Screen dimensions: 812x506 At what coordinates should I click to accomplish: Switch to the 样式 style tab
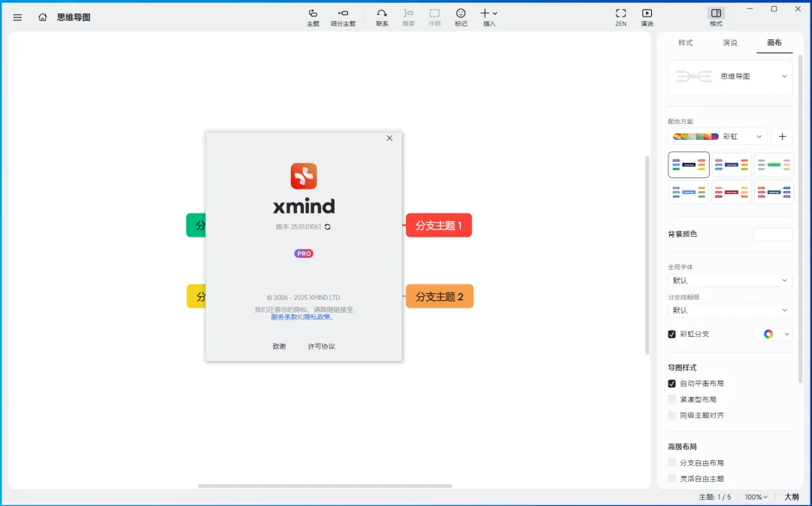[686, 43]
